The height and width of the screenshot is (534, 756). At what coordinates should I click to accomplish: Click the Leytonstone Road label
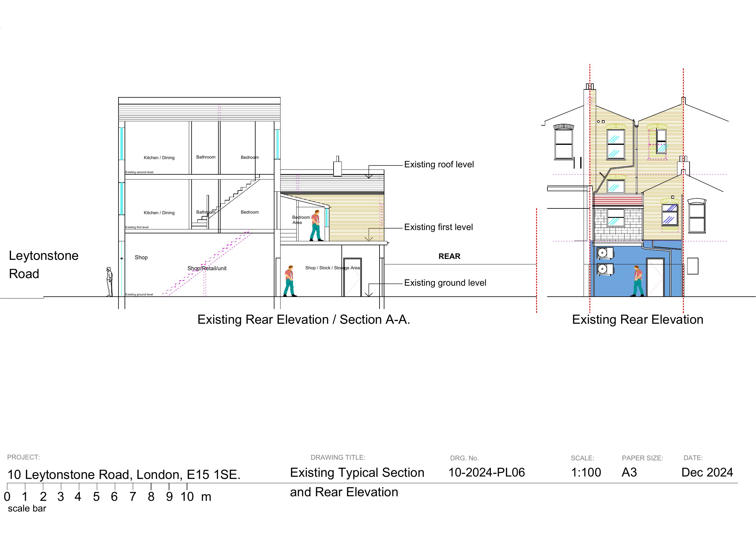[x=44, y=264]
